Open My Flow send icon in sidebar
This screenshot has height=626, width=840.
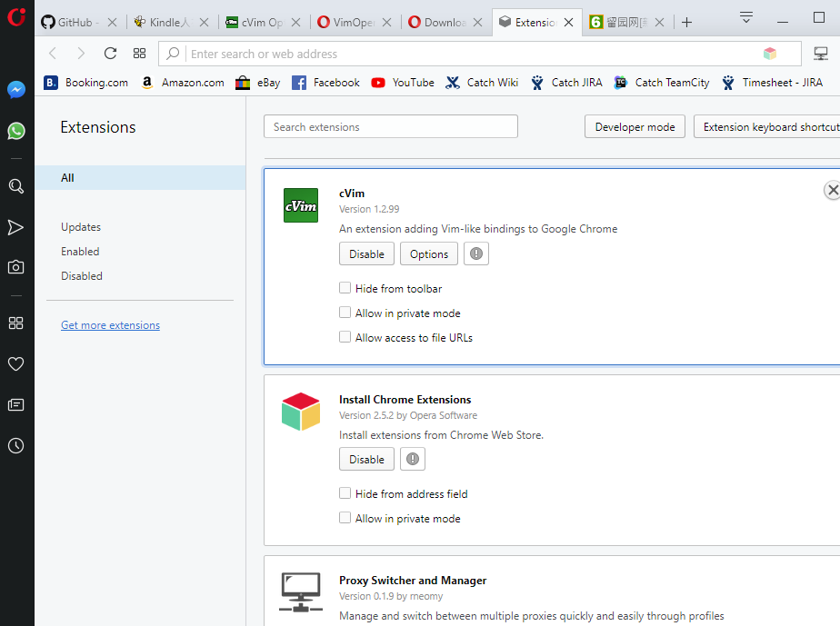coord(16,227)
